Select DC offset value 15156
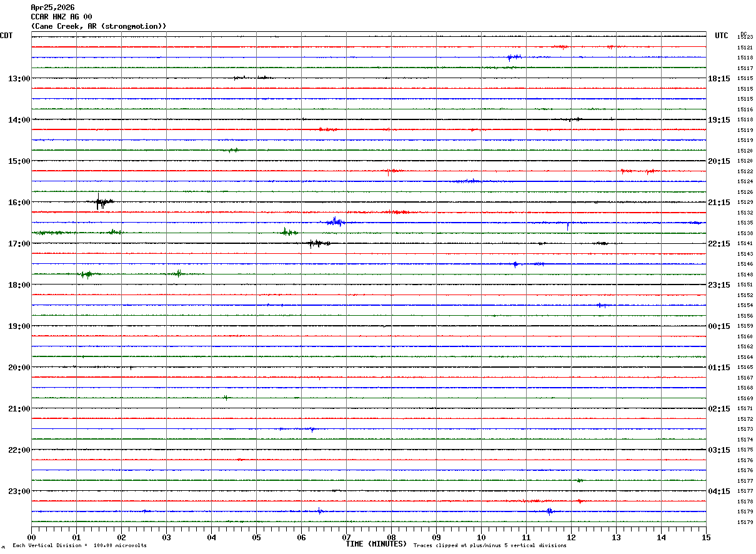 (x=745, y=316)
